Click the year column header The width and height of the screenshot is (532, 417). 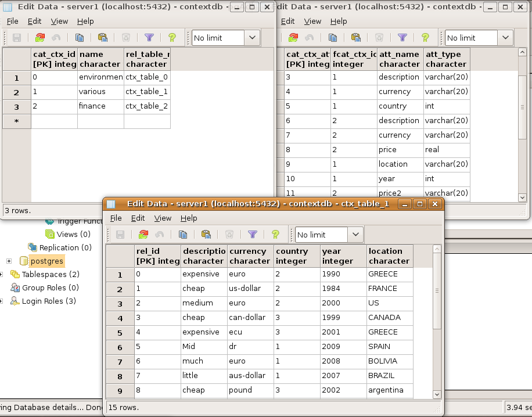(x=343, y=256)
